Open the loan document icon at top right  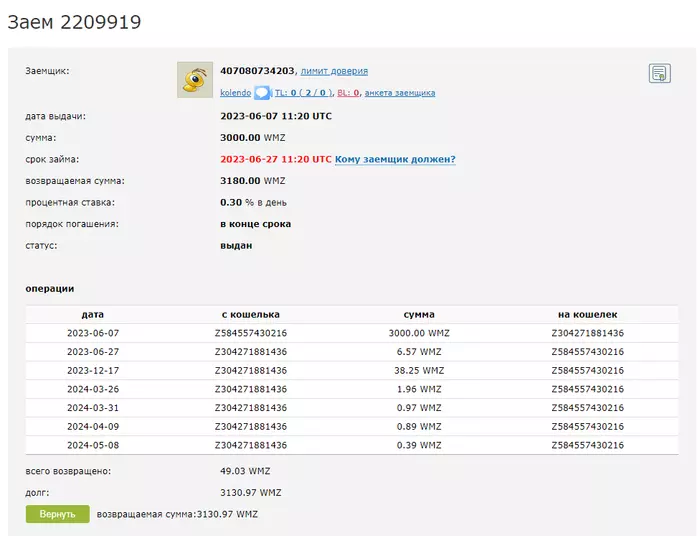click(x=659, y=73)
